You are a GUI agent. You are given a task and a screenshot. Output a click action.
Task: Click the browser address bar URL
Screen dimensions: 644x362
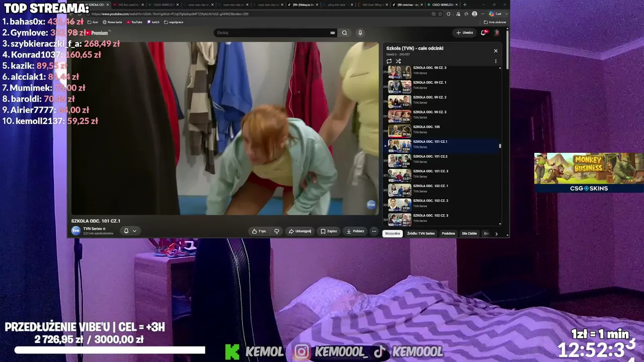point(170,14)
